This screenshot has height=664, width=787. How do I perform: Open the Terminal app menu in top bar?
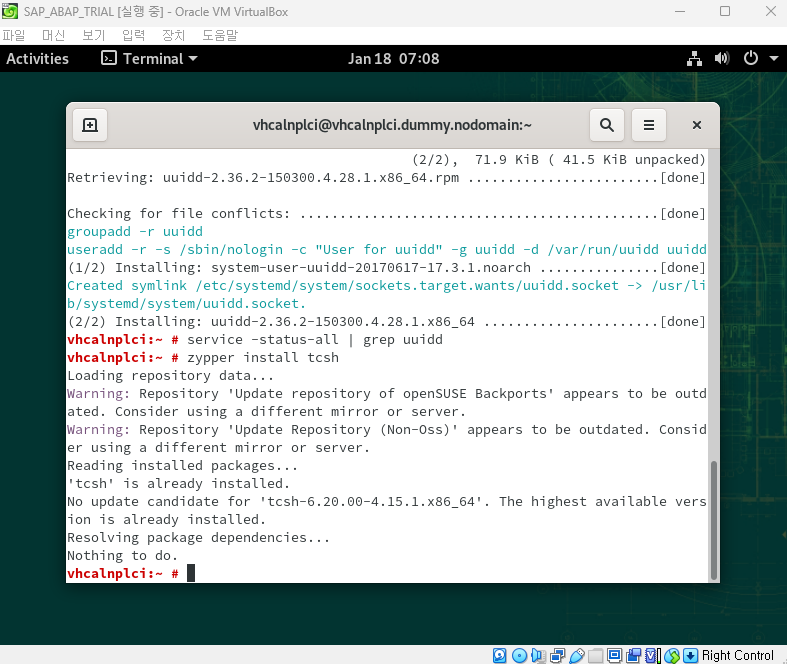[x=149, y=59]
